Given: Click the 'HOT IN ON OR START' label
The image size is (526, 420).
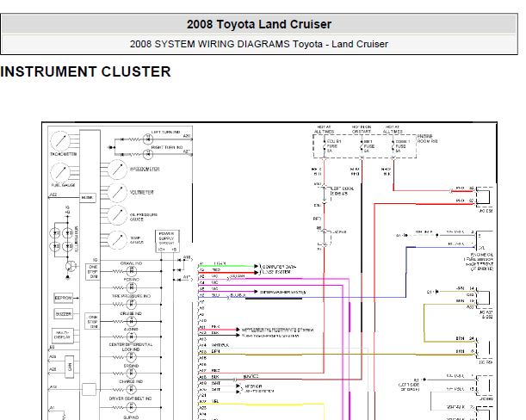Looking at the screenshot, I should pos(362,129).
